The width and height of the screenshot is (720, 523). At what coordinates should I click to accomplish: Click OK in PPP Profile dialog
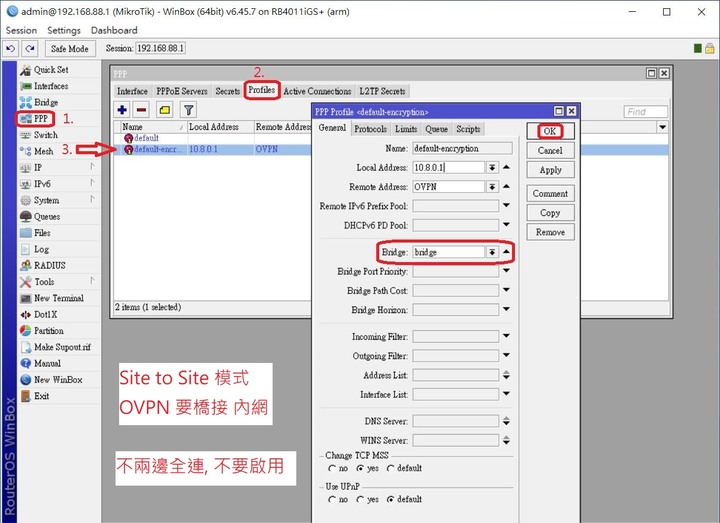550,131
